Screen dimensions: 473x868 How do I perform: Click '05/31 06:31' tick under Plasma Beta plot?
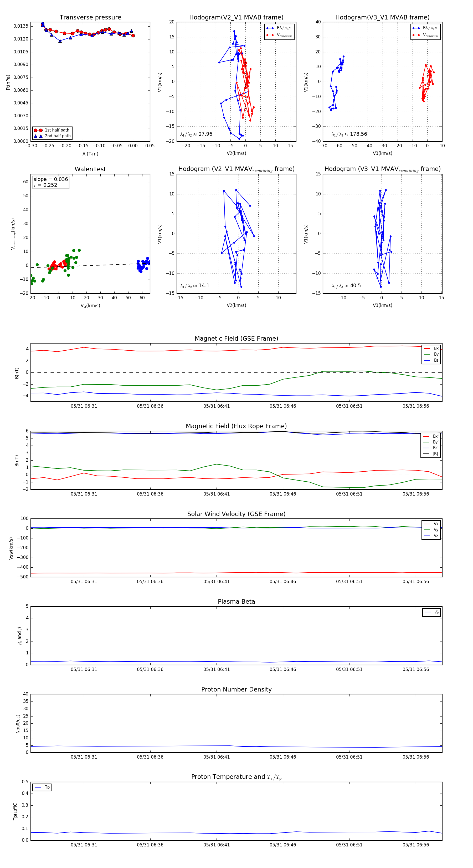(x=84, y=669)
